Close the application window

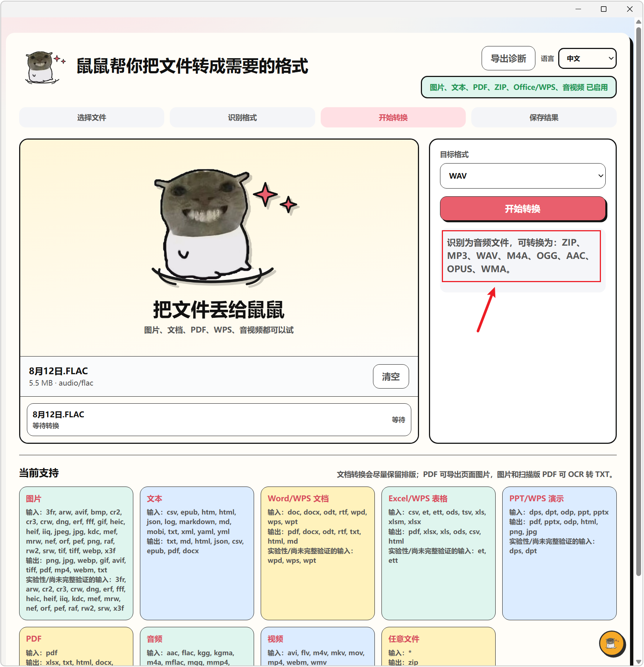630,9
